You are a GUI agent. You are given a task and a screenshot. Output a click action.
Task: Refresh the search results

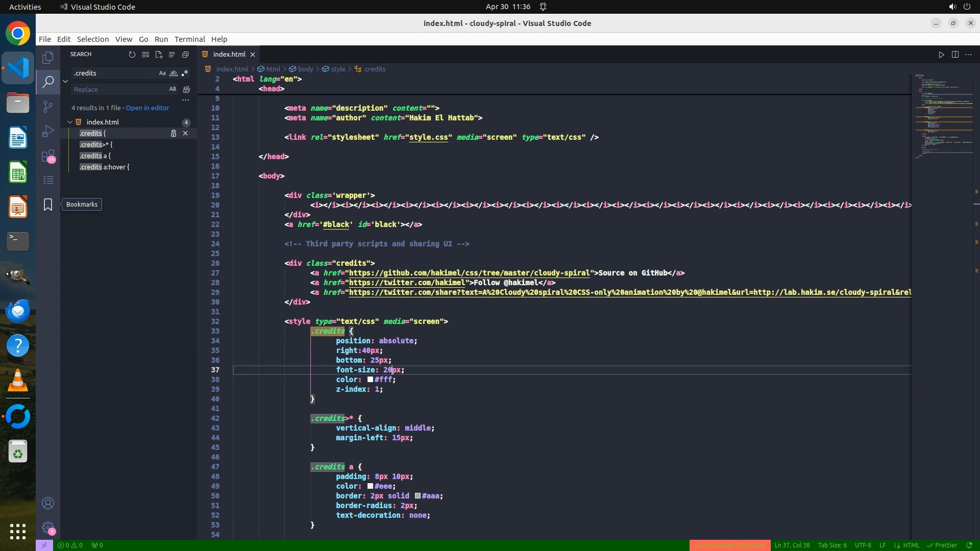[132, 55]
